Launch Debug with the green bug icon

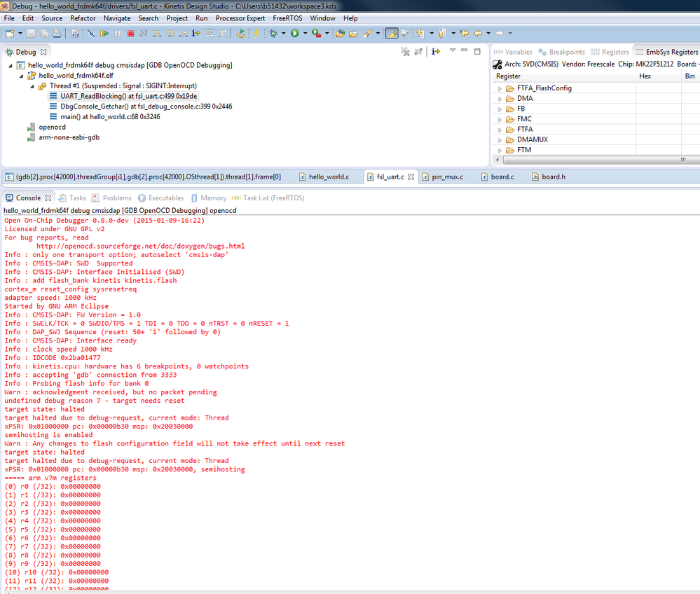pyautogui.click(x=273, y=34)
